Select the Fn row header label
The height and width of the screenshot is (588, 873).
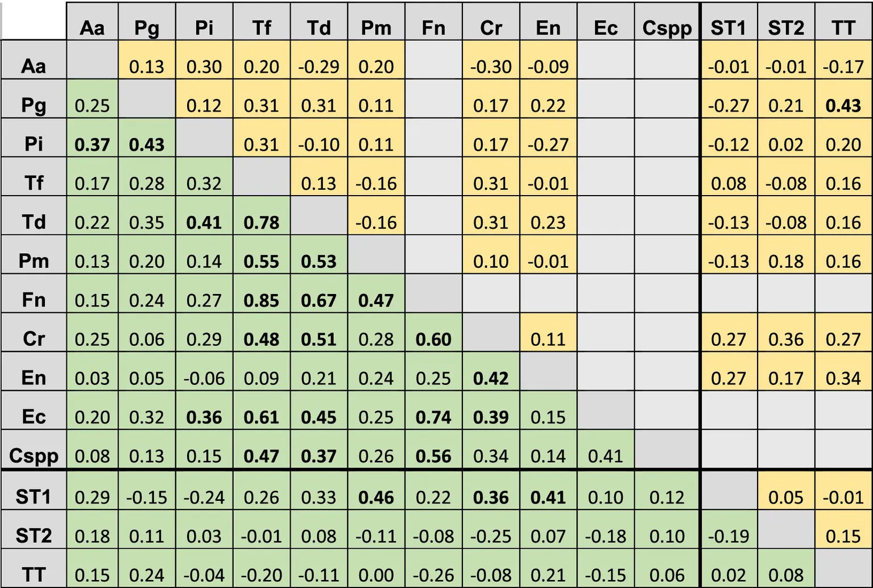34,299
